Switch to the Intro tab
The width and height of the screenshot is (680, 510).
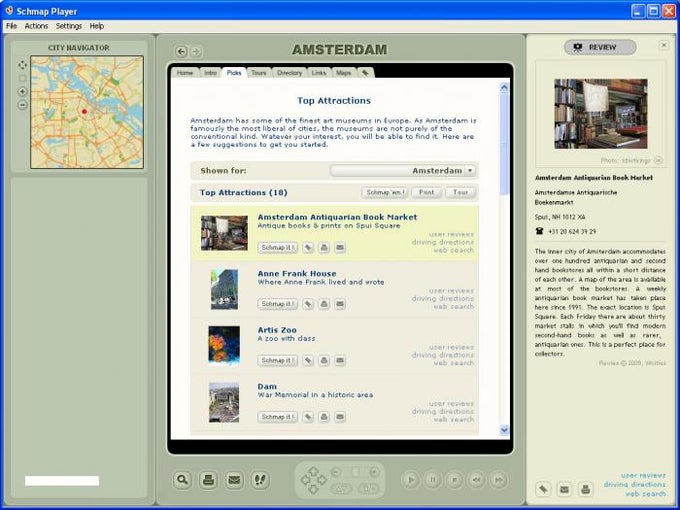tap(210, 73)
